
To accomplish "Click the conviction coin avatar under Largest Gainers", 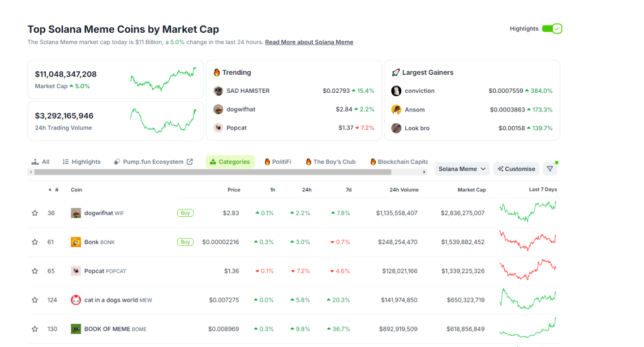I will point(396,91).
